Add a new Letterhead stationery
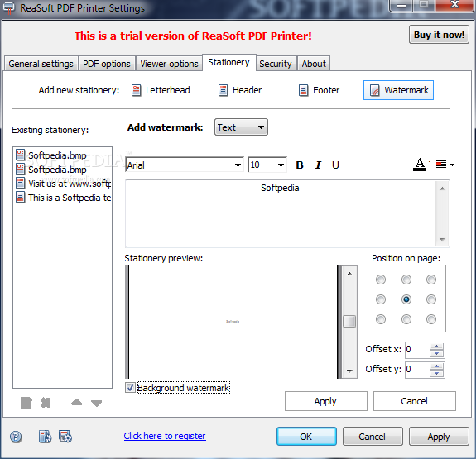 [x=161, y=90]
